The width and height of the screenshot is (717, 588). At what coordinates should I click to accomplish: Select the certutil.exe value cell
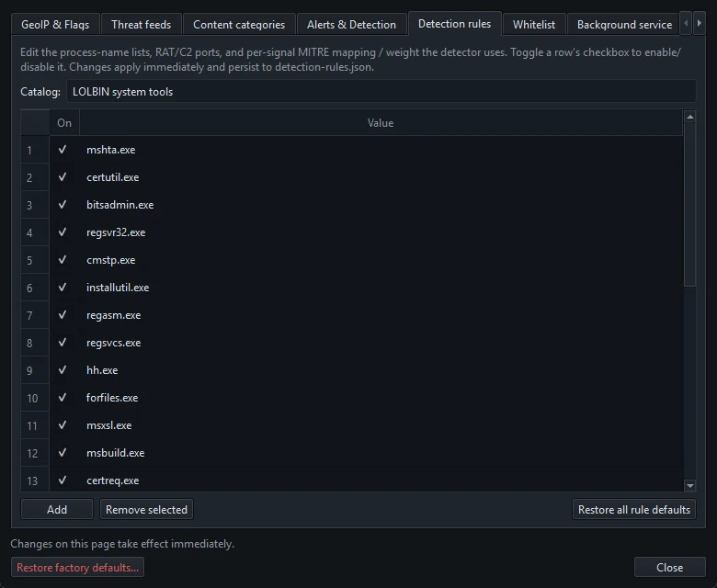pos(381,176)
